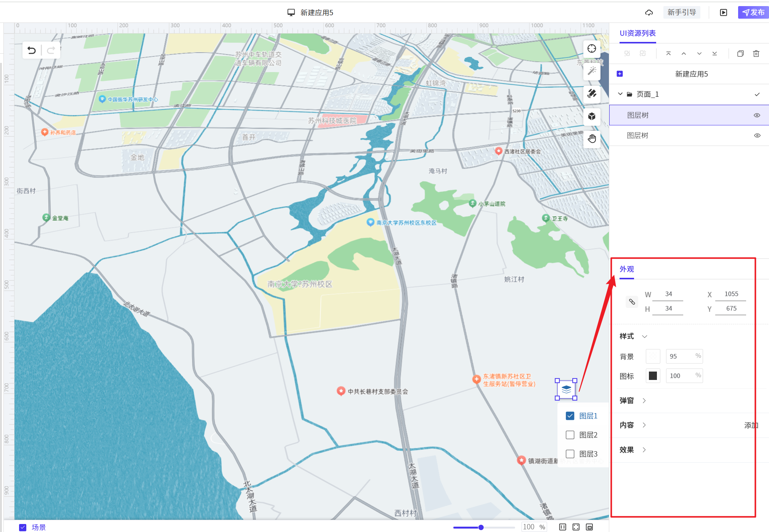Uncheck the 图层1 checkbox
This screenshot has width=769, height=532.
[x=570, y=416]
